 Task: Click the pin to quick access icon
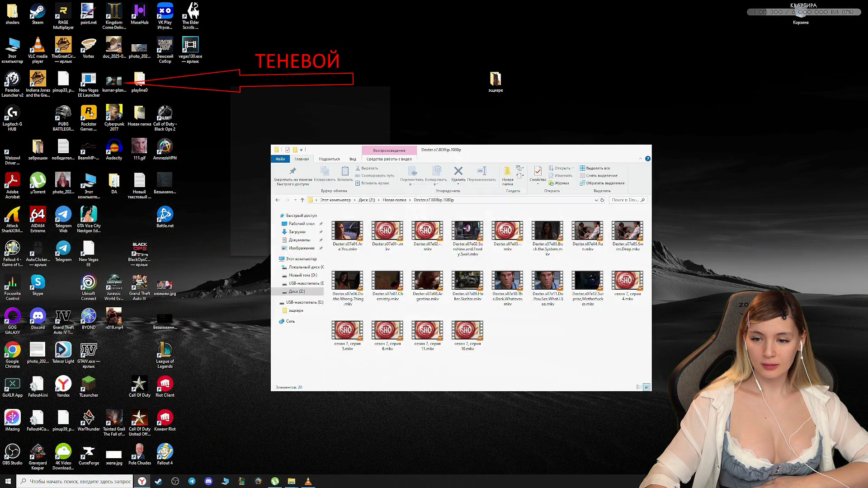292,171
